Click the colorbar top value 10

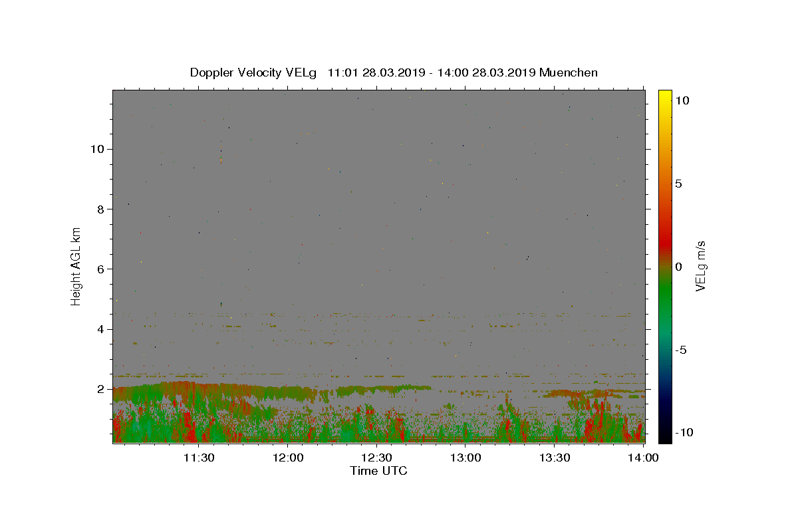(682, 100)
